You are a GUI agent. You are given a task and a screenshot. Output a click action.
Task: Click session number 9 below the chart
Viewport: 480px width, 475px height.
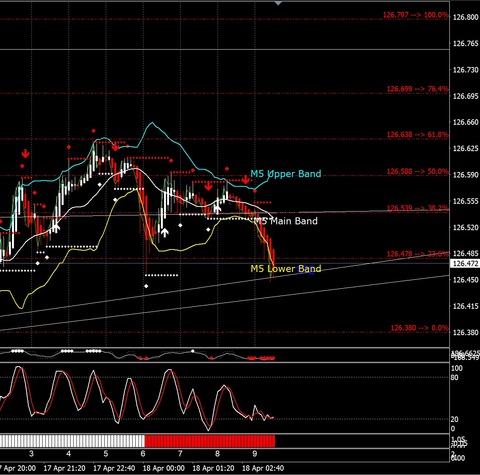255,454
